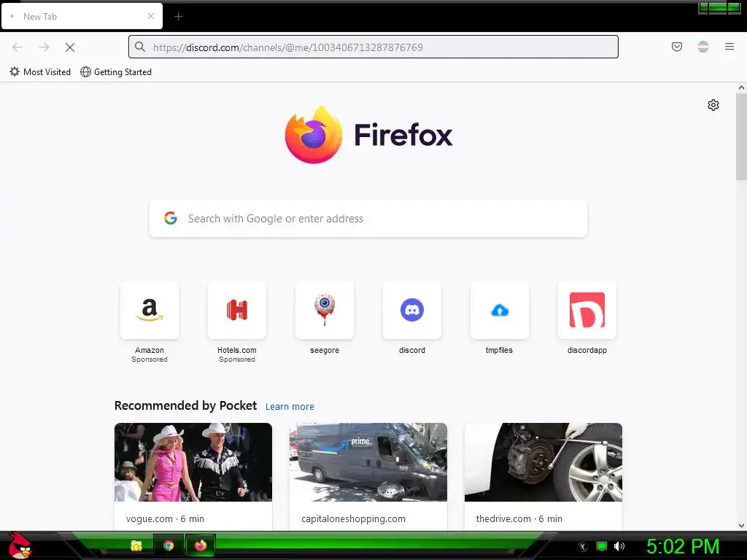Switch to Chrome in the taskbar
The image size is (747, 560).
tap(169, 545)
